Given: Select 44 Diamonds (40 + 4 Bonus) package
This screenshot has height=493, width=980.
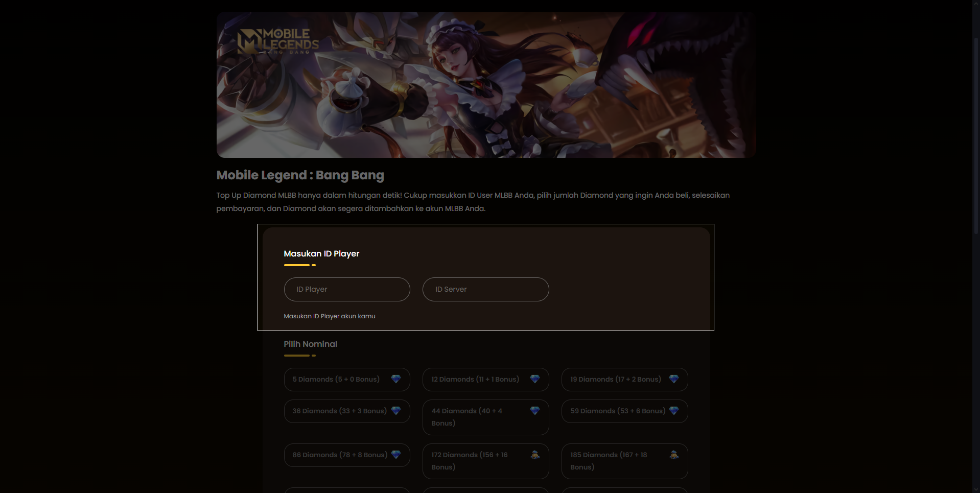Looking at the screenshot, I should pos(486,417).
